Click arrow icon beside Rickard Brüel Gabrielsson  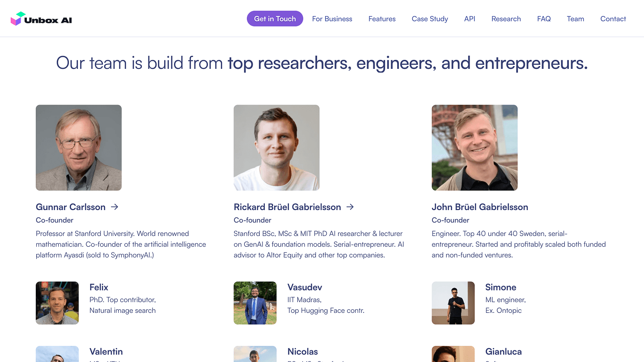coord(350,207)
